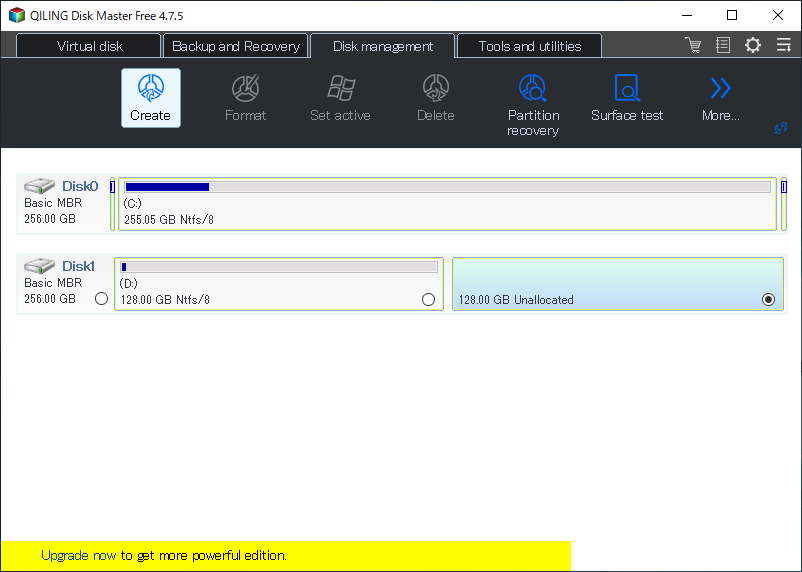This screenshot has width=802, height=572.
Task: Open Tools and utilities tab
Action: [529, 46]
